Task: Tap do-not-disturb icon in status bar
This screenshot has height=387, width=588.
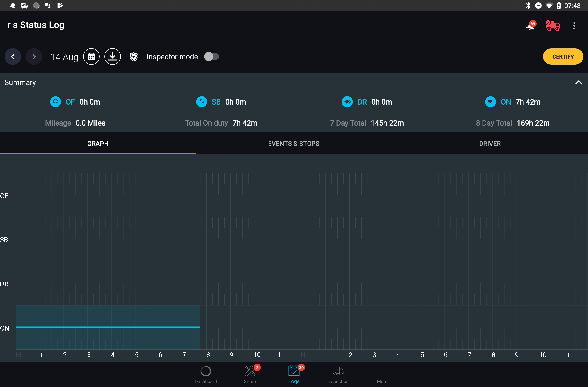Action: (538, 6)
